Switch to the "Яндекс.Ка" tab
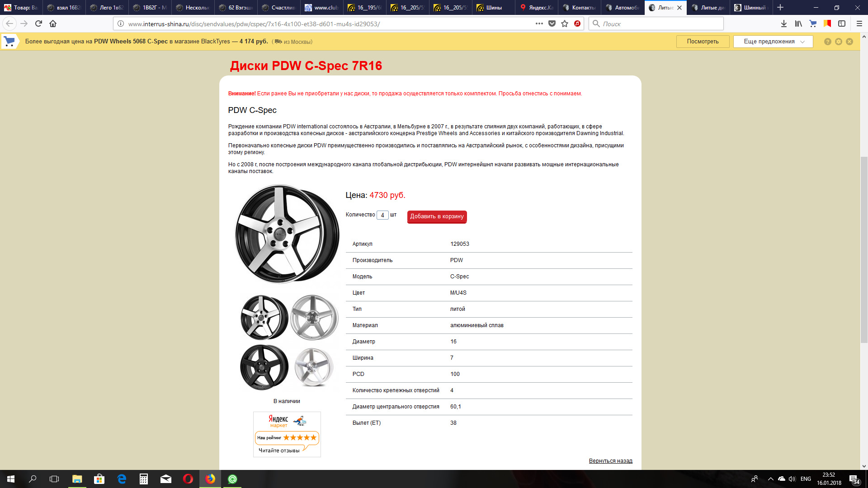The height and width of the screenshot is (488, 868). (536, 8)
